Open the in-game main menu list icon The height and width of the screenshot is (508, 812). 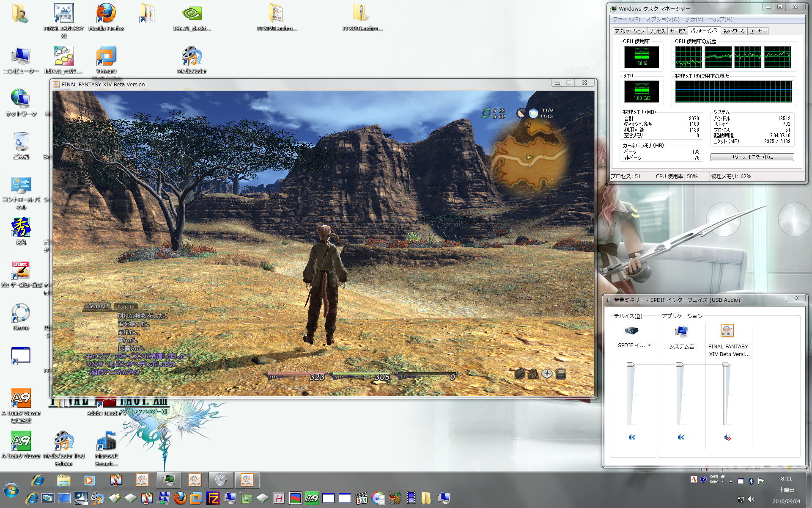pos(561,374)
